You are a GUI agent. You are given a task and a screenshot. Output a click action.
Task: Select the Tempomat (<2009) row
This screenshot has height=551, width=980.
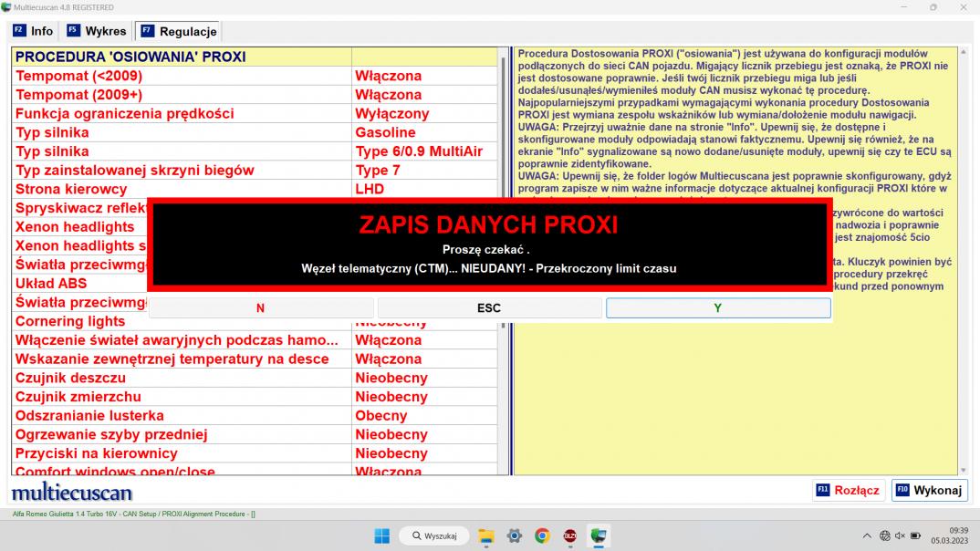click(255, 76)
